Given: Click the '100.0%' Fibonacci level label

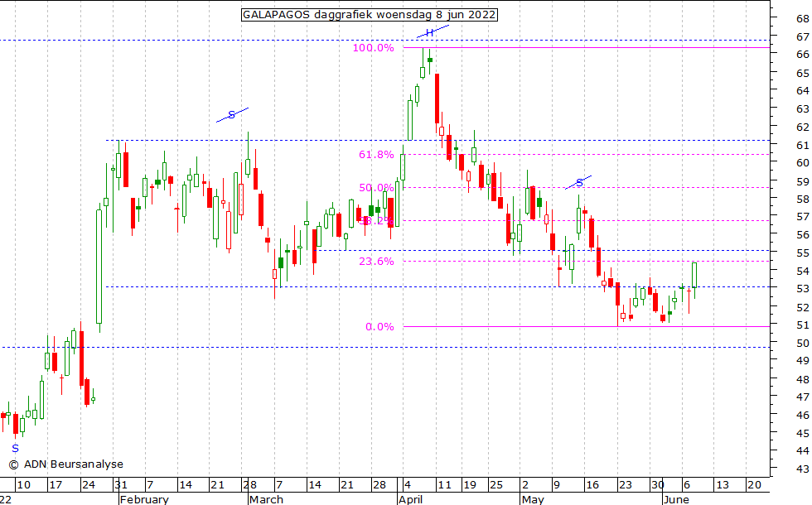Looking at the screenshot, I should 374,48.
